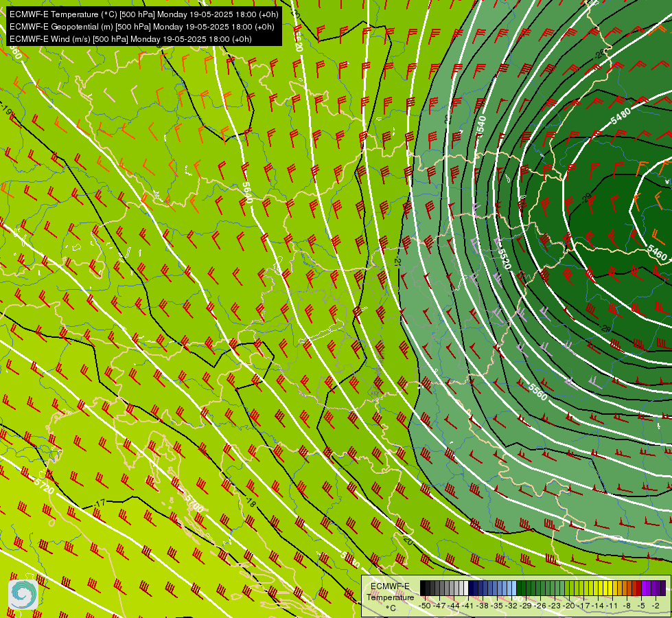
Task: Click the 5560 geopotential contour label
Action: click(x=538, y=392)
